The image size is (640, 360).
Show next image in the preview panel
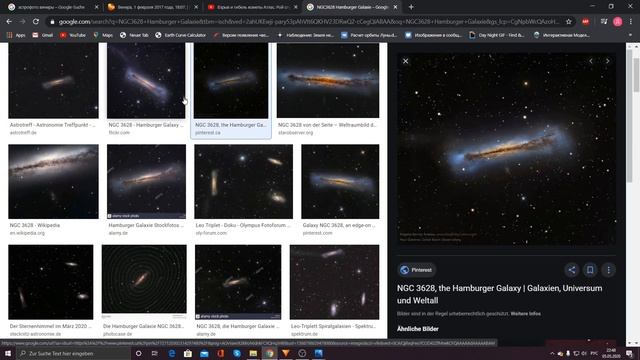pyautogui.click(x=607, y=61)
